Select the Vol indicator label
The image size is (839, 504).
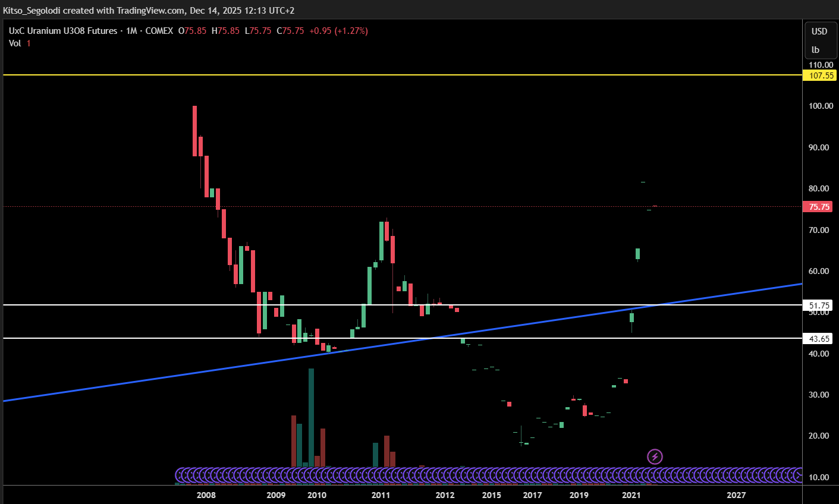coord(15,43)
